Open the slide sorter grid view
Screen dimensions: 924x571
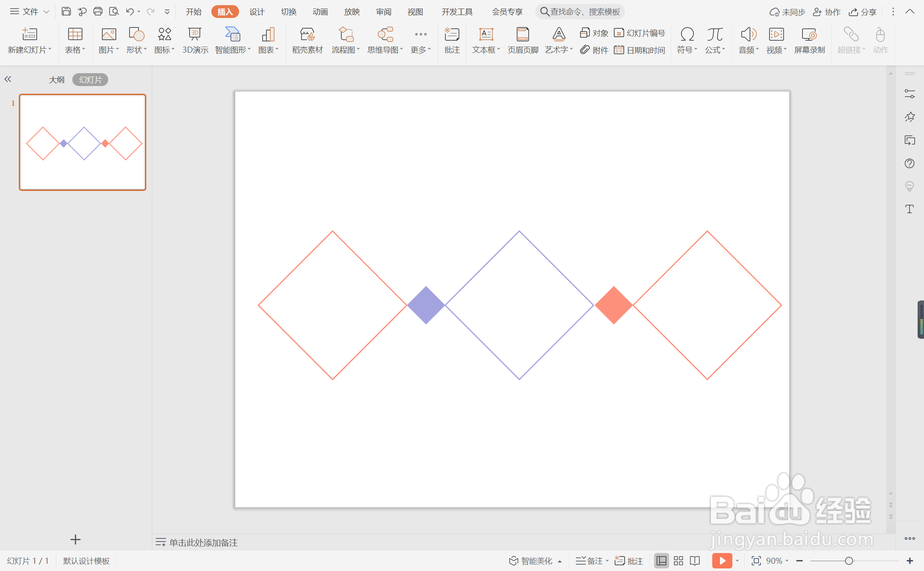678,561
